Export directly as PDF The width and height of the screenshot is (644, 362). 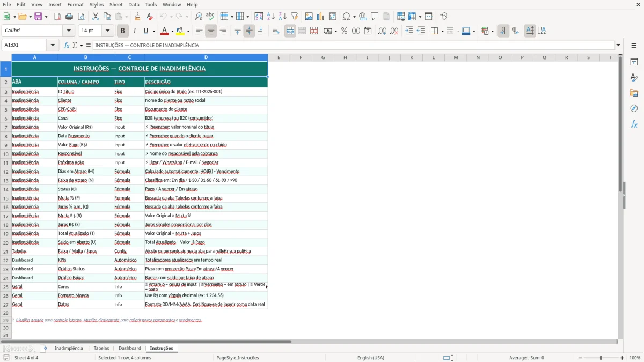point(57,17)
